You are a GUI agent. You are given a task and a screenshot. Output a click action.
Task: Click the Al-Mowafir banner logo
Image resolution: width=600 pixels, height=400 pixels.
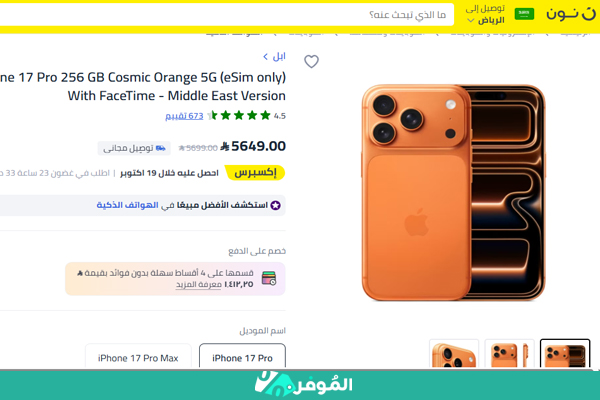pyautogui.click(x=303, y=385)
